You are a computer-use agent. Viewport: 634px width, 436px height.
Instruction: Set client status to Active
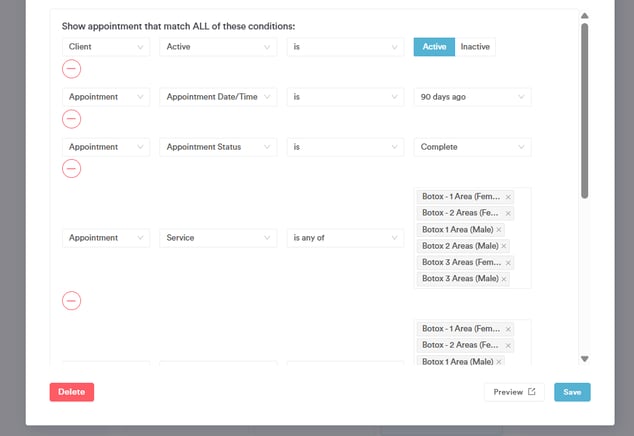(434, 47)
